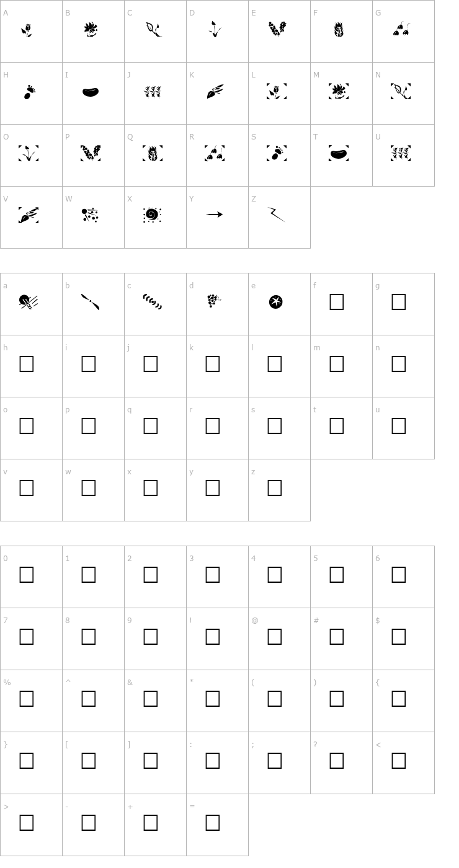Click the carrot-like glyph in cell K
Viewport: 459px width, 868px height.
pyautogui.click(x=215, y=92)
